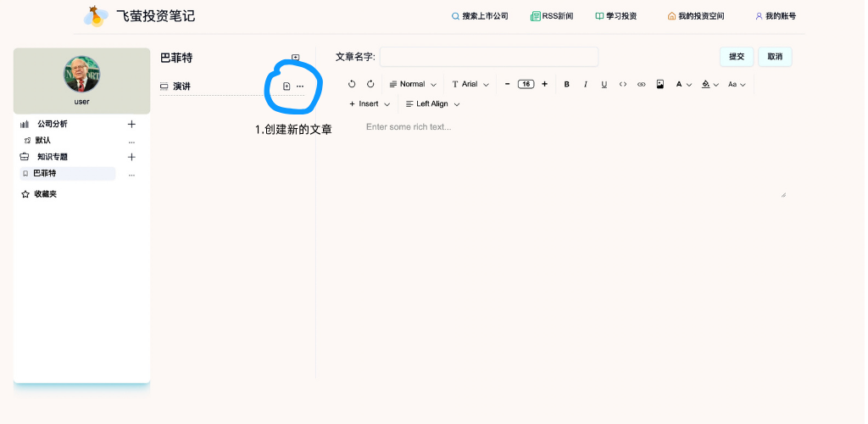
Task: Click the 飞萤投资笔记 firefly logo
Action: [96, 16]
